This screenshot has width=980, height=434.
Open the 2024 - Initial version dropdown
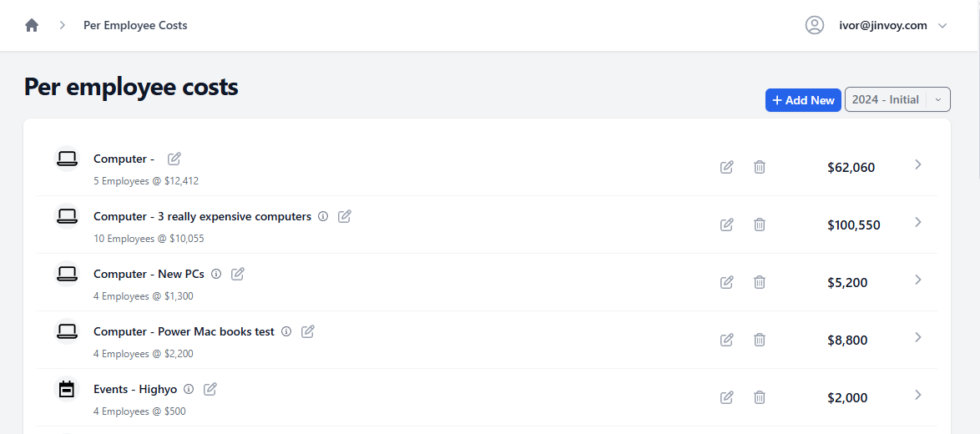(x=897, y=99)
